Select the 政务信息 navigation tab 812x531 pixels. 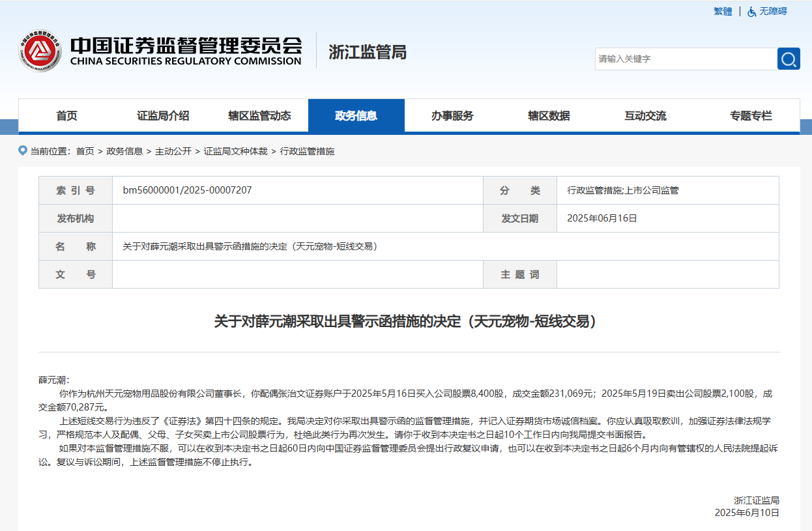point(356,116)
